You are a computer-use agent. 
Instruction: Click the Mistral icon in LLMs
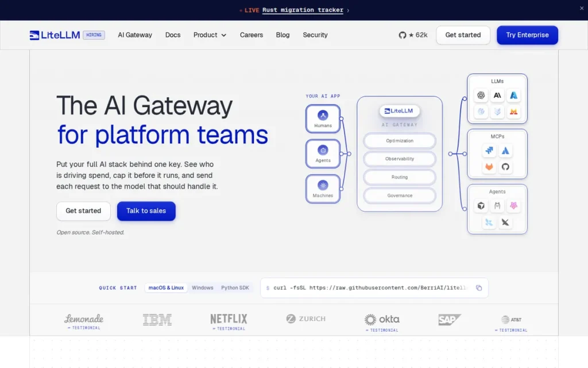tap(514, 112)
